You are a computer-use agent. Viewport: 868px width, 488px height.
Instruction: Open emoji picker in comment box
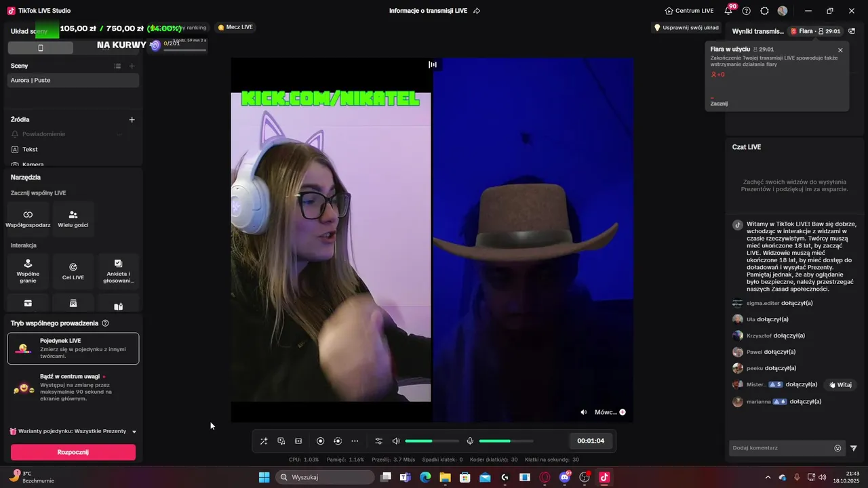[837, 448]
